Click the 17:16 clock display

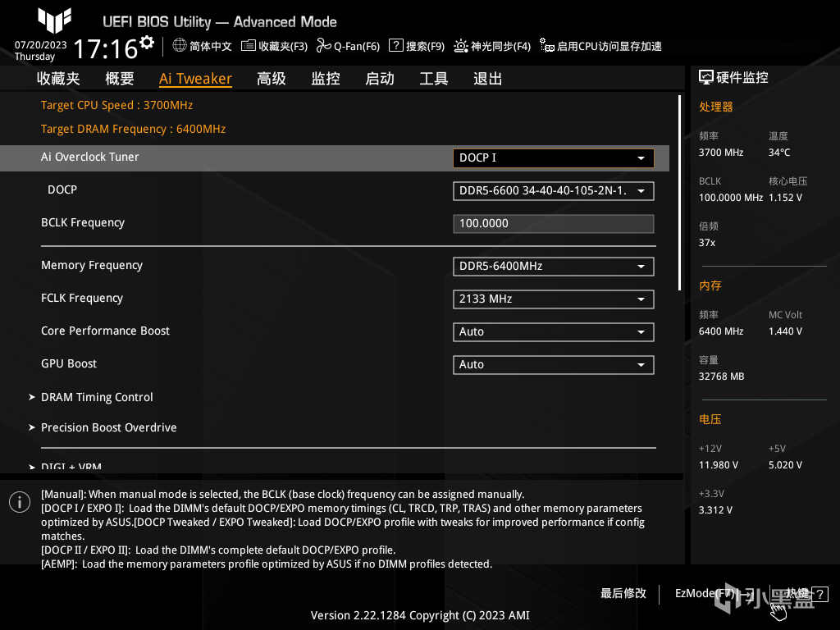tap(106, 48)
